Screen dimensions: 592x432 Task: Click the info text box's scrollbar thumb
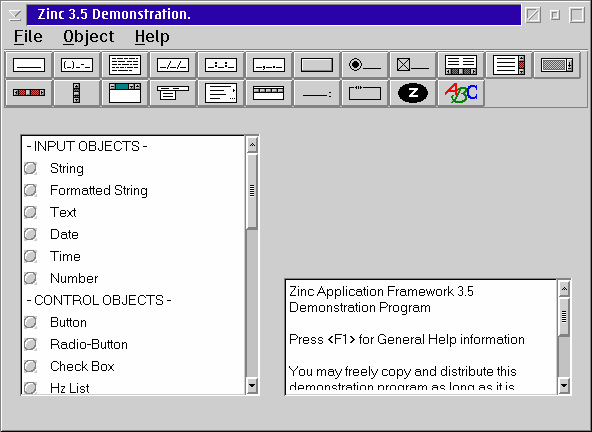pos(564,317)
